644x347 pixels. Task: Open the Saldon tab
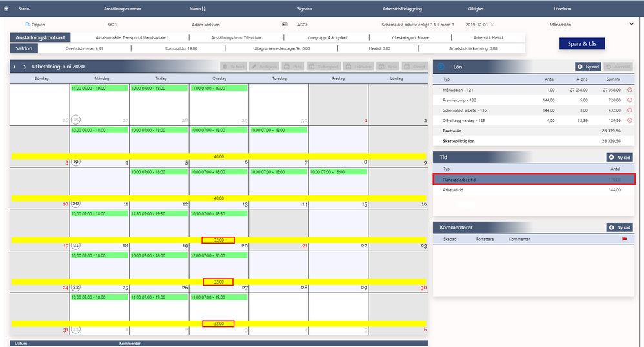(24, 48)
